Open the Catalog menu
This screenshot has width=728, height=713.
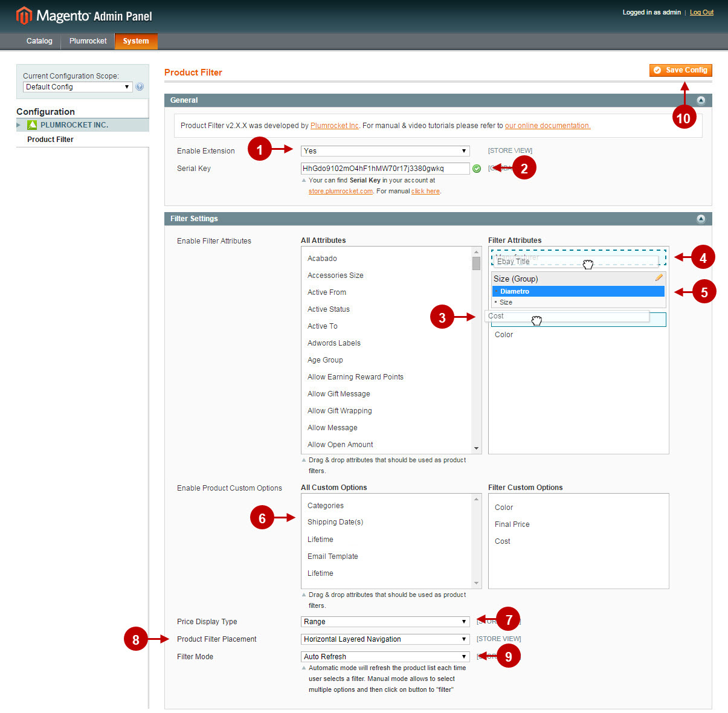click(x=39, y=41)
